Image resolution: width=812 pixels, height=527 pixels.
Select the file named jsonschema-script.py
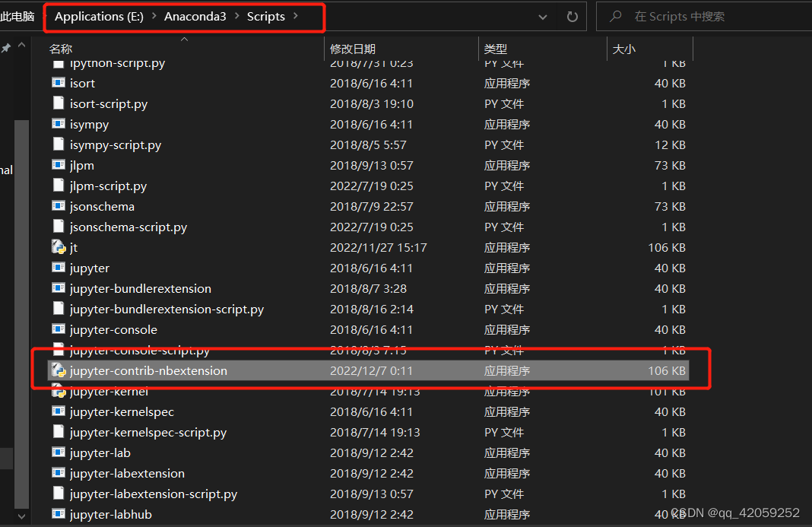(128, 227)
